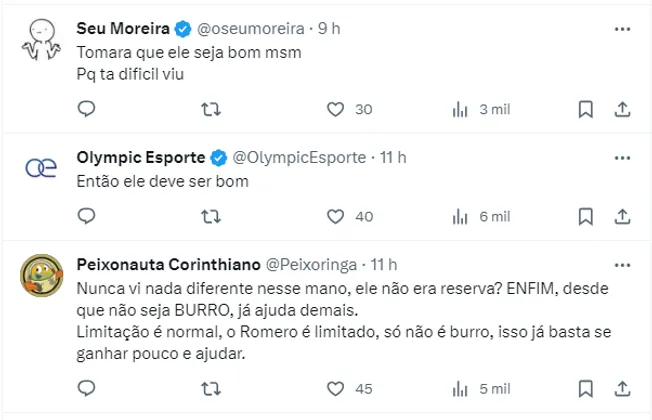Reply to Peixonauta Corinthiano's tweet

point(86,388)
